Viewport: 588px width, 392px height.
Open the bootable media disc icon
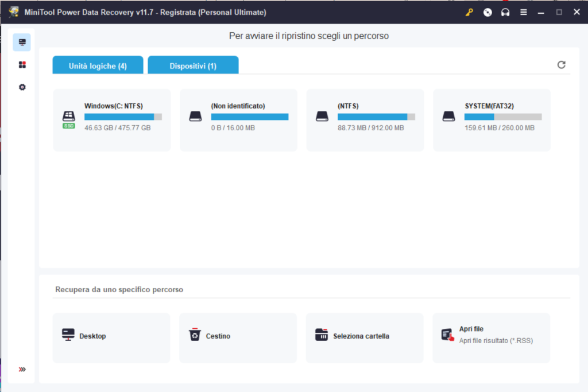point(488,13)
